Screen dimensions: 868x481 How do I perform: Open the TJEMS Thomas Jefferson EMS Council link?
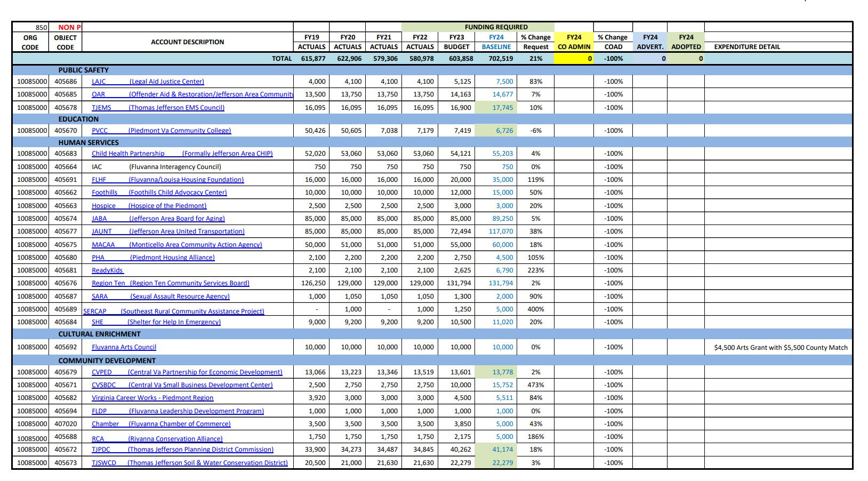click(158, 108)
